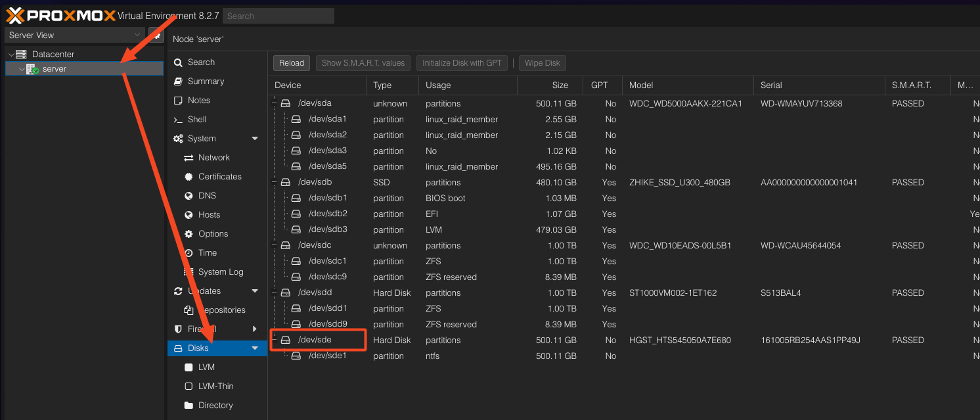Click the DNS globe icon
980x420 pixels.
tap(189, 196)
